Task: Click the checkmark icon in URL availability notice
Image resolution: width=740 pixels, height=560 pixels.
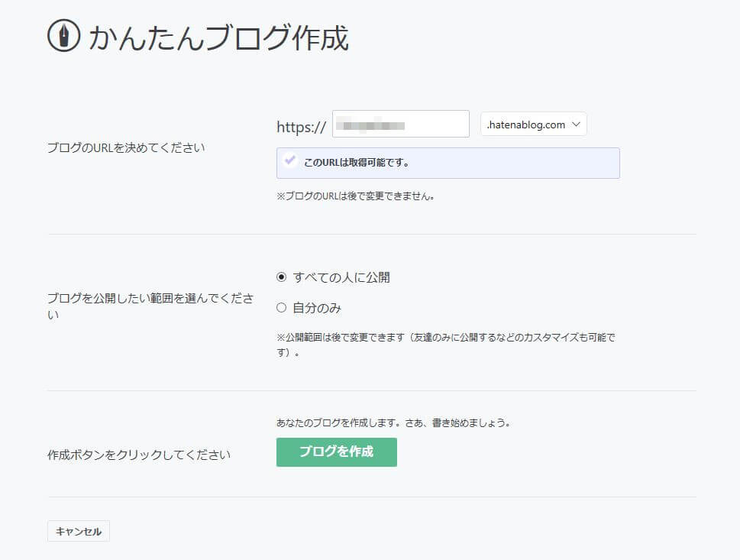Action: tap(289, 160)
